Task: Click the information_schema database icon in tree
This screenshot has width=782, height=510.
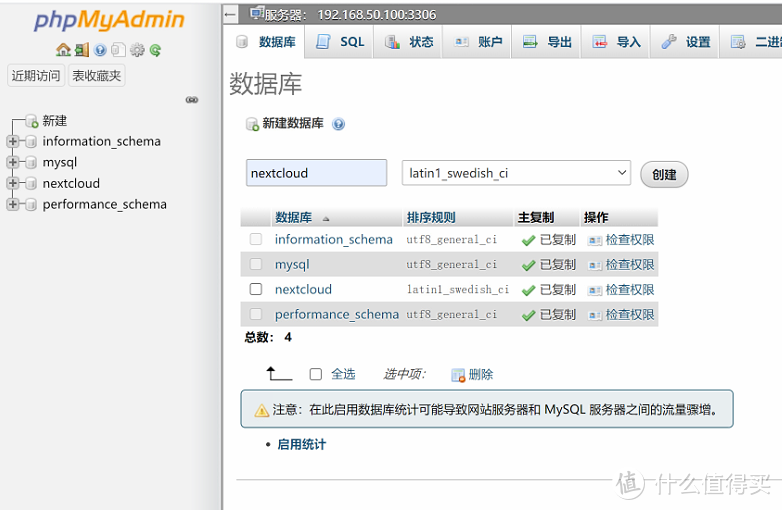Action: (x=31, y=142)
